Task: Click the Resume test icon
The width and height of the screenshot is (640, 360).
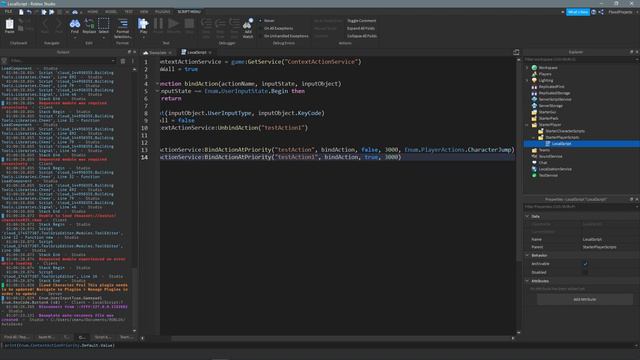Action: coord(173,25)
